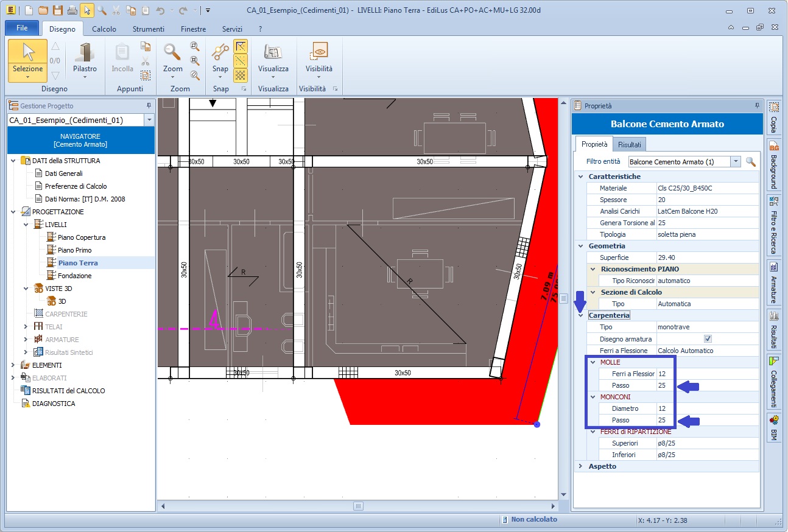Click the Save floppy disk icon
Screen dimensions: 788x532
[57, 10]
